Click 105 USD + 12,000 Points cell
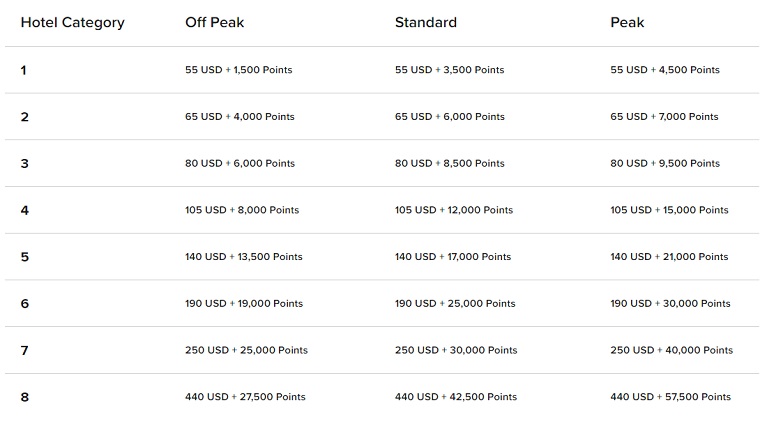The height and width of the screenshot is (426, 760). click(454, 210)
